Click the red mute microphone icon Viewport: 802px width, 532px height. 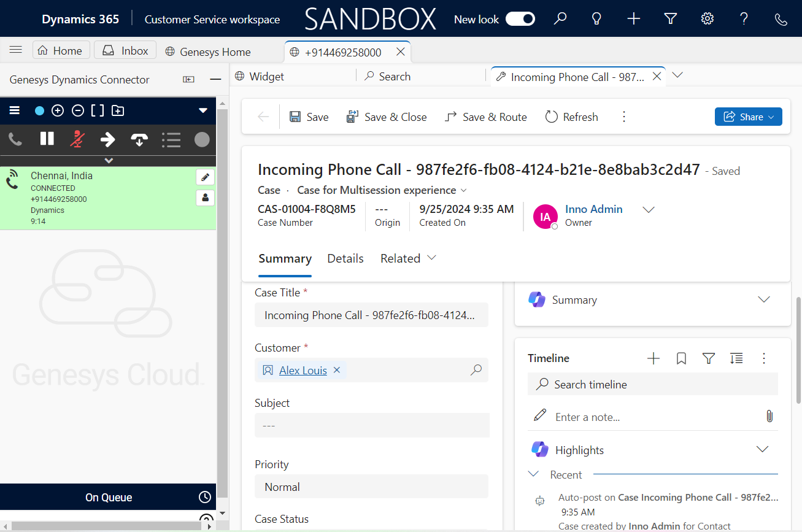(x=77, y=139)
